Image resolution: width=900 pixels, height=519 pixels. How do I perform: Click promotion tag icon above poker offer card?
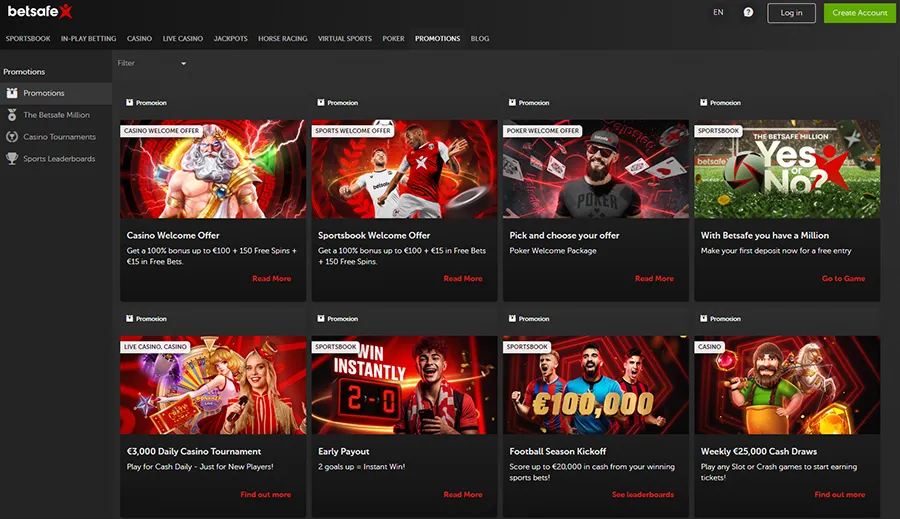(512, 103)
